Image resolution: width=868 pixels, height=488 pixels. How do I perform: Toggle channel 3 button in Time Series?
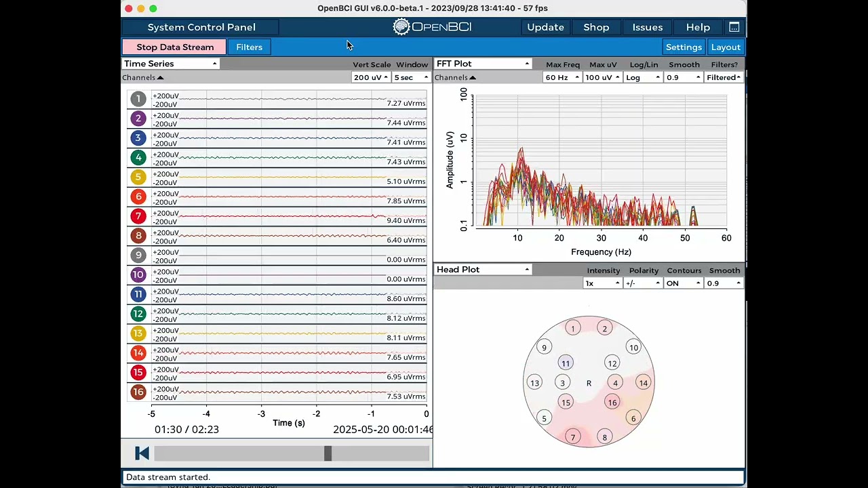point(138,138)
